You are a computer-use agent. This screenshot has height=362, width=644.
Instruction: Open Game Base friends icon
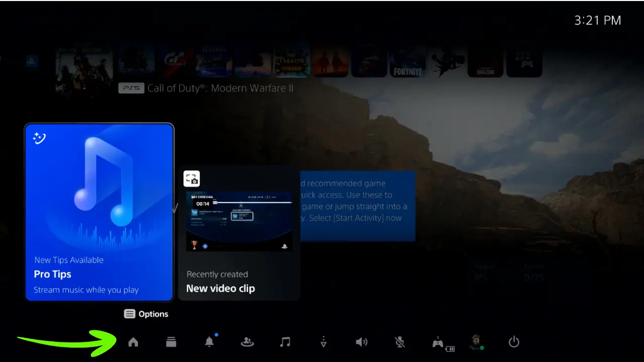[x=247, y=342]
